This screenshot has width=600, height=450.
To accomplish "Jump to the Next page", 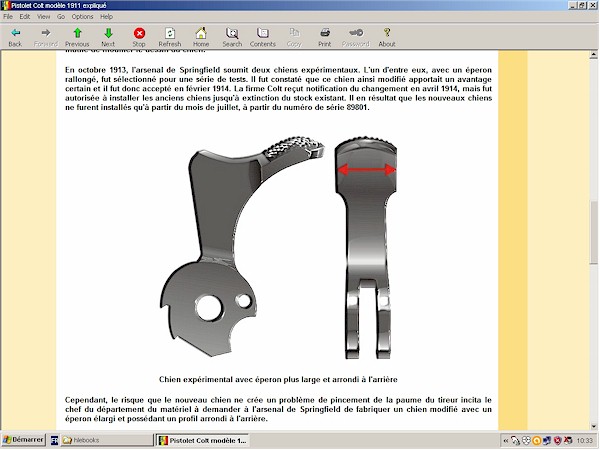I will click(x=108, y=37).
